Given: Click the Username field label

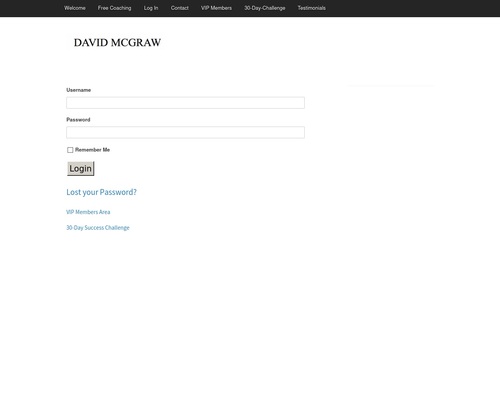Looking at the screenshot, I should tap(78, 90).
